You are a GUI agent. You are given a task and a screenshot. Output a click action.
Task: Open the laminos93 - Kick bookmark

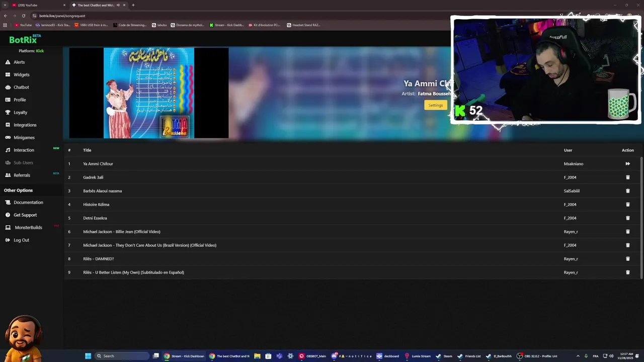[53, 25]
